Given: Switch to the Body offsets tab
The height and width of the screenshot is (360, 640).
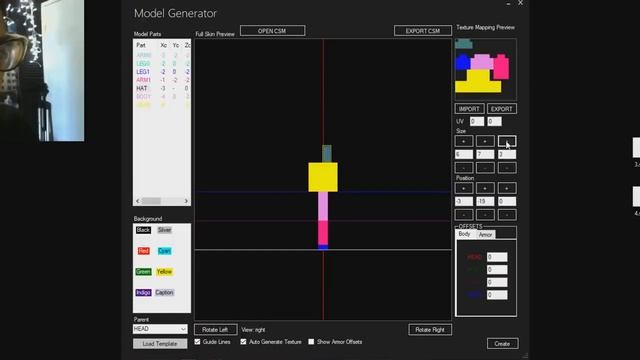Looking at the screenshot, I should click(464, 234).
